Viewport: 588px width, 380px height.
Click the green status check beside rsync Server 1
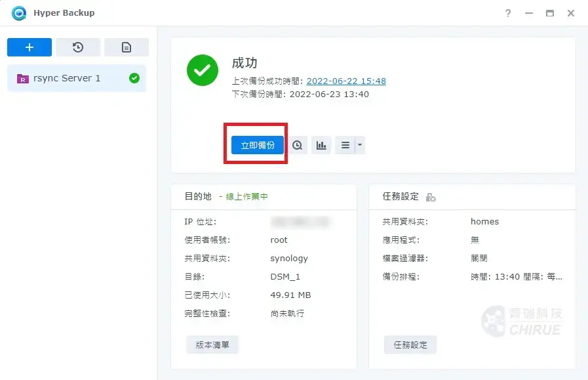click(134, 78)
